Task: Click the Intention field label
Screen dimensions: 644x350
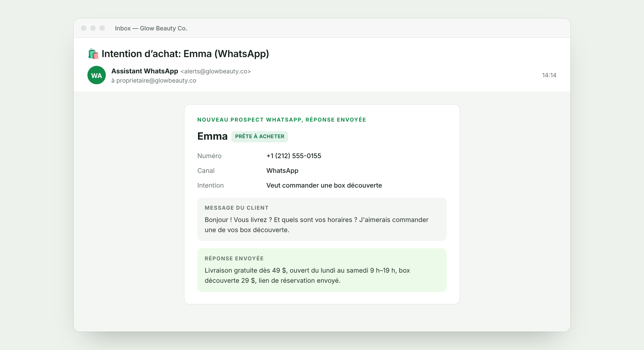Action: click(210, 185)
